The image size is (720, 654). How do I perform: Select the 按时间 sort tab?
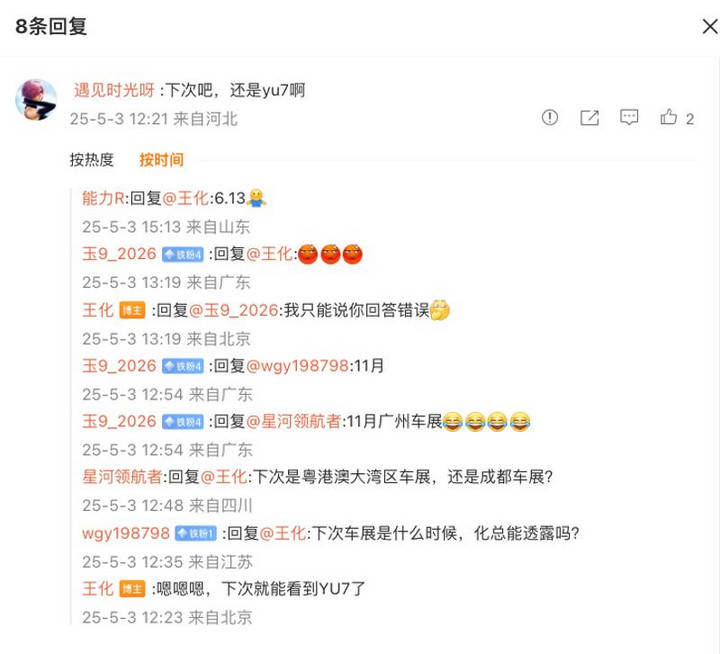click(x=161, y=159)
